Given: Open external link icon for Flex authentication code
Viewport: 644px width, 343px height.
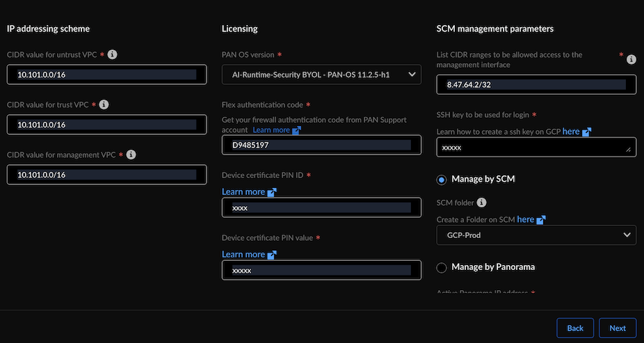Looking at the screenshot, I should (x=296, y=130).
